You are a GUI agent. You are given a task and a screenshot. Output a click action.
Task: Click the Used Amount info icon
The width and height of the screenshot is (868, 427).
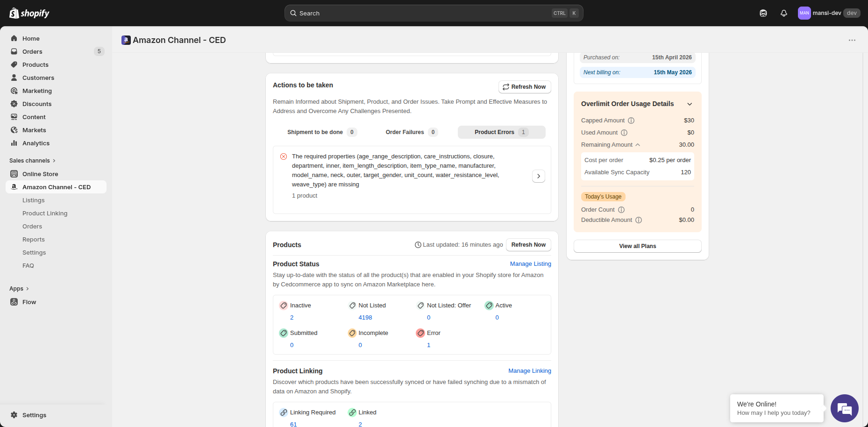coord(624,133)
